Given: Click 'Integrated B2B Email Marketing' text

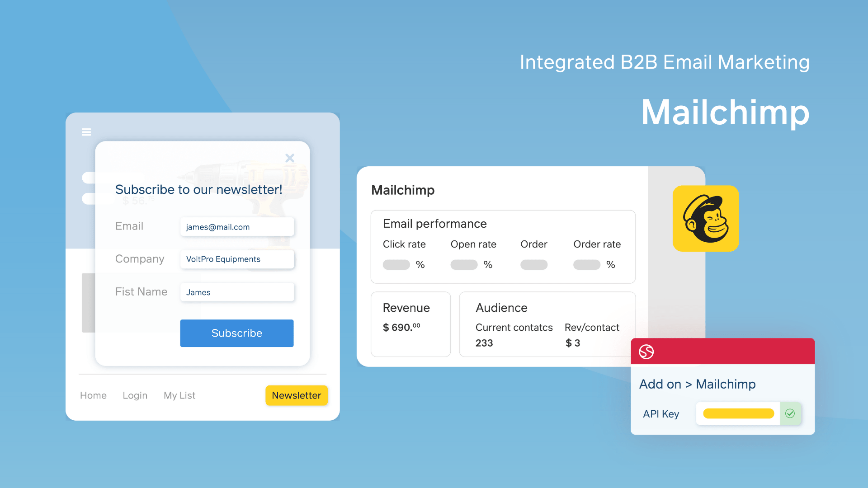Looking at the screenshot, I should click(665, 62).
